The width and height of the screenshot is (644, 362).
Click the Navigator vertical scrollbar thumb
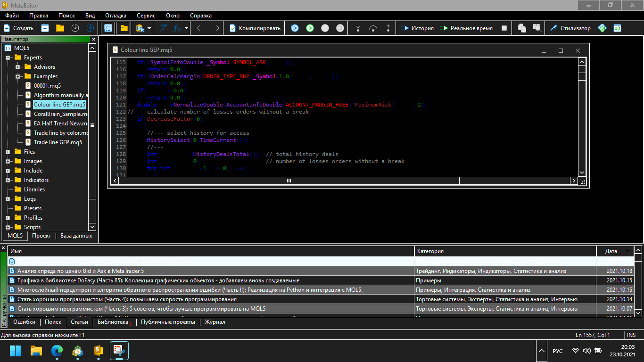click(92, 125)
